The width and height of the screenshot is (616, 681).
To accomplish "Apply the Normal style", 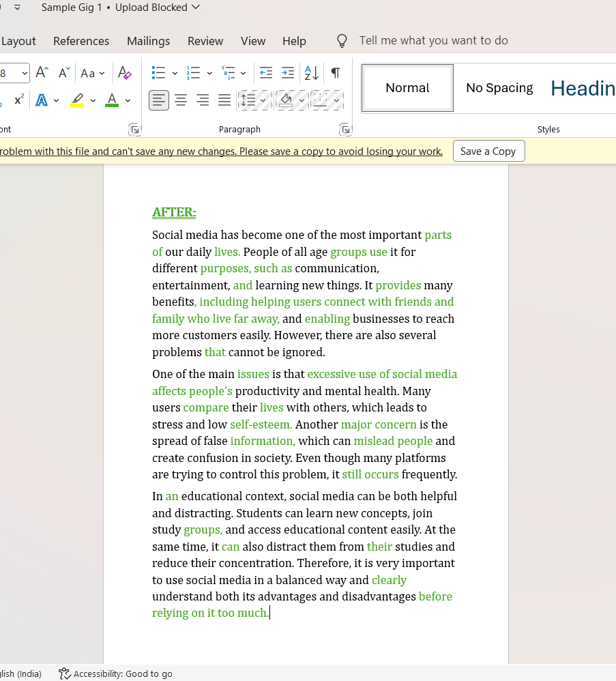I will tap(408, 88).
